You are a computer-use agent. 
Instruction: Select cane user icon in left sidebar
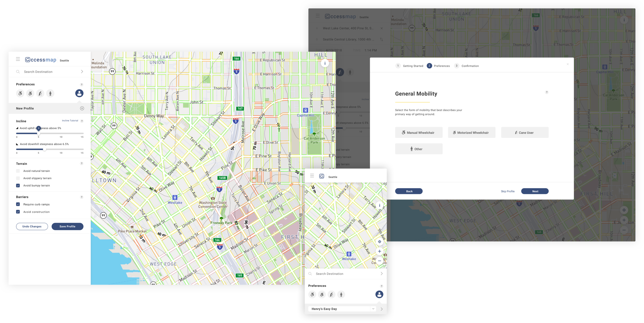[x=40, y=93]
